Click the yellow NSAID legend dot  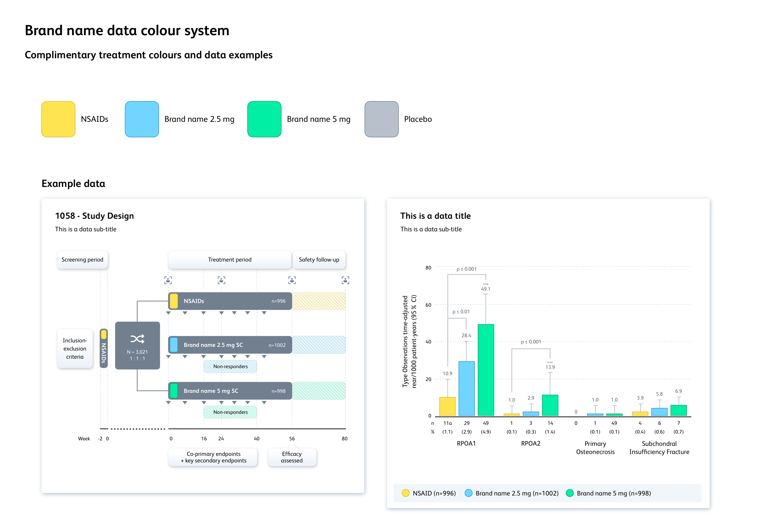(406, 493)
